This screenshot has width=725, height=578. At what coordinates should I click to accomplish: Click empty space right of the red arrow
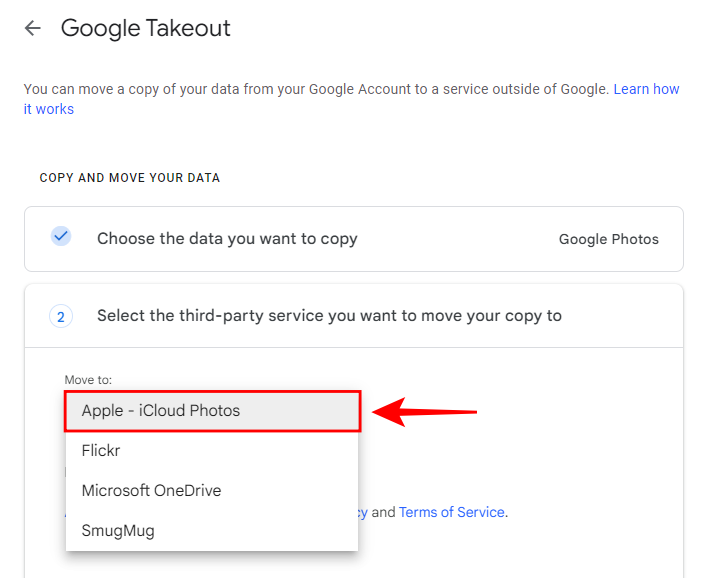(x=580, y=411)
